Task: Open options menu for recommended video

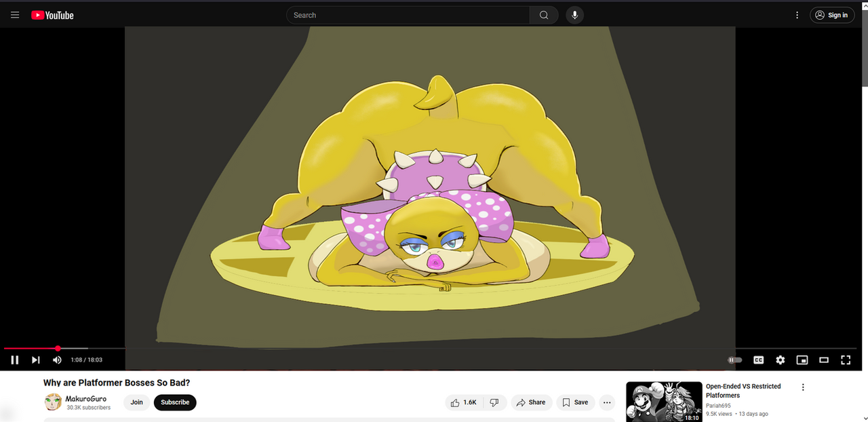Action: [x=803, y=387]
